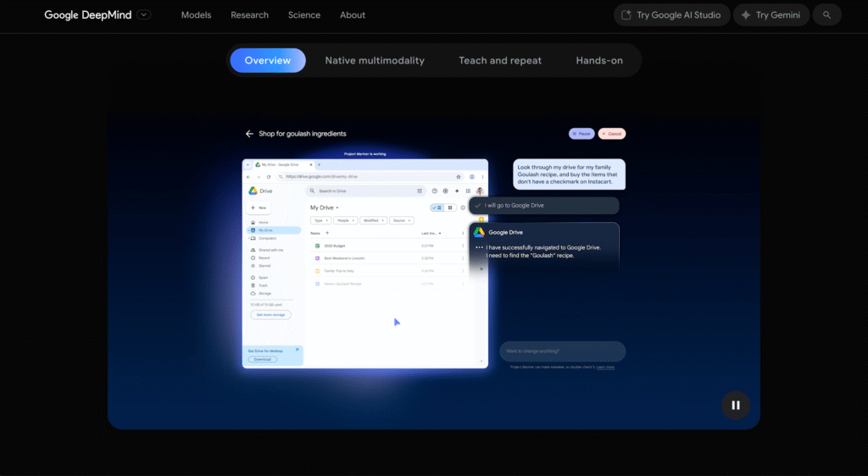Screen dimensions: 868x476
Task: Open Best Weekend in Lincoln file
Action: [344, 258]
